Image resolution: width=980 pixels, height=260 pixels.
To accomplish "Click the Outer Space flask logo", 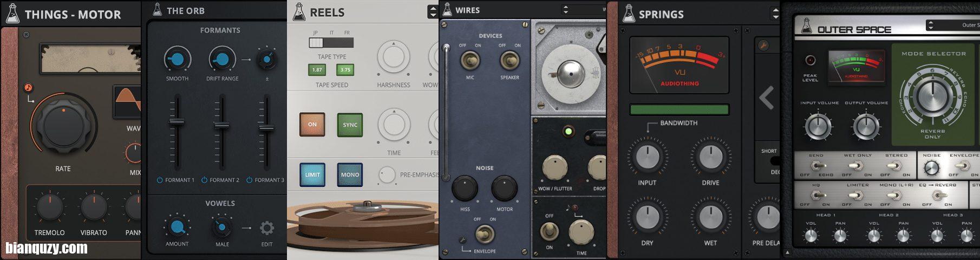I will tap(806, 25).
